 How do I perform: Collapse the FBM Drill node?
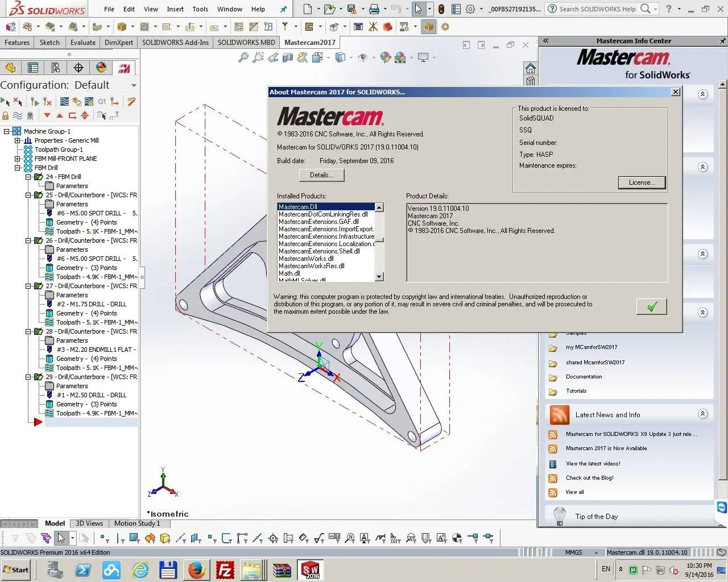[17, 168]
